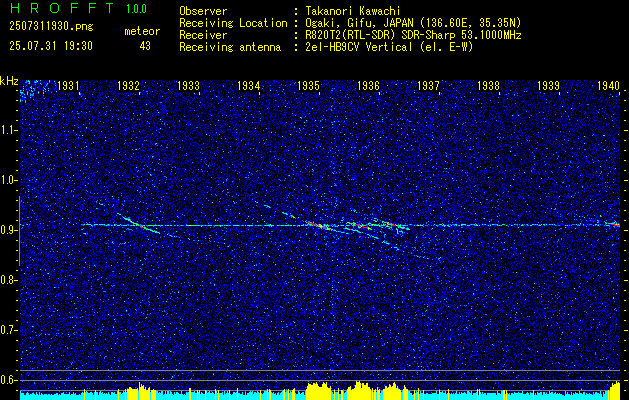Click the Ogaki, Gifu, JAPAN location text
This screenshot has height=400, width=629.
click(x=412, y=23)
